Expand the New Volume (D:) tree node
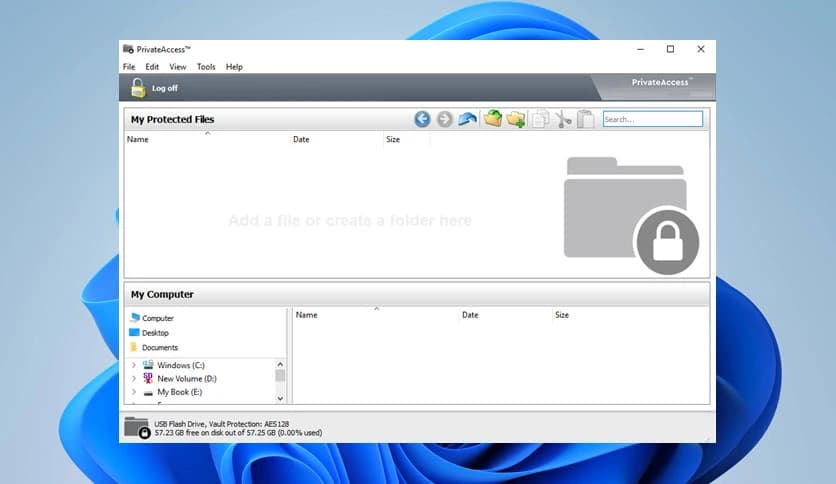This screenshot has height=484, width=836. point(134,378)
